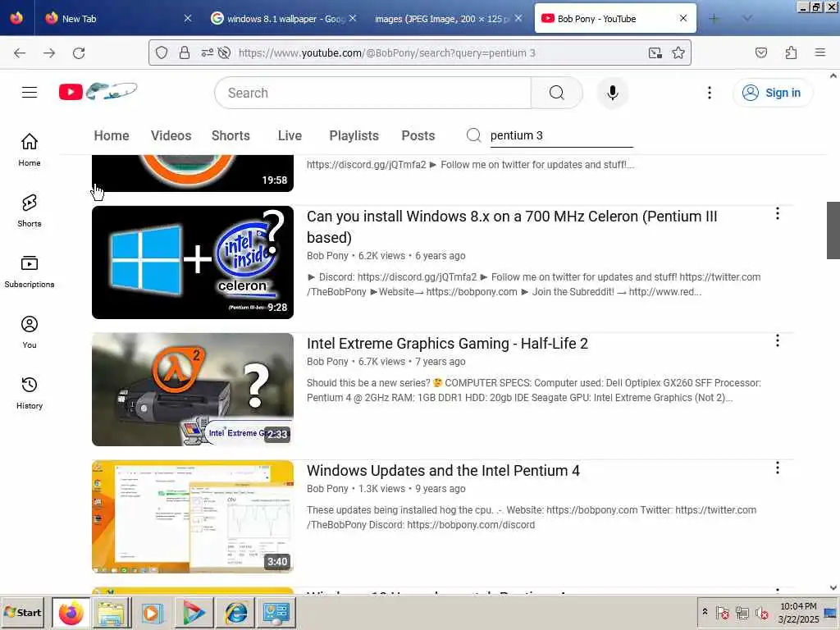Open a new tab with plus button

[714, 18]
